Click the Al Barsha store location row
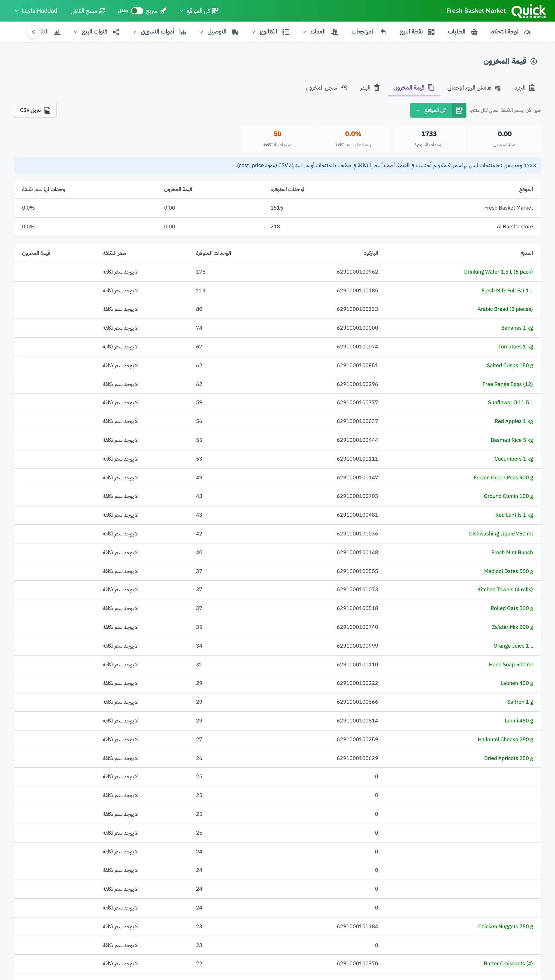This screenshot has width=555, height=980. pyautogui.click(x=277, y=226)
